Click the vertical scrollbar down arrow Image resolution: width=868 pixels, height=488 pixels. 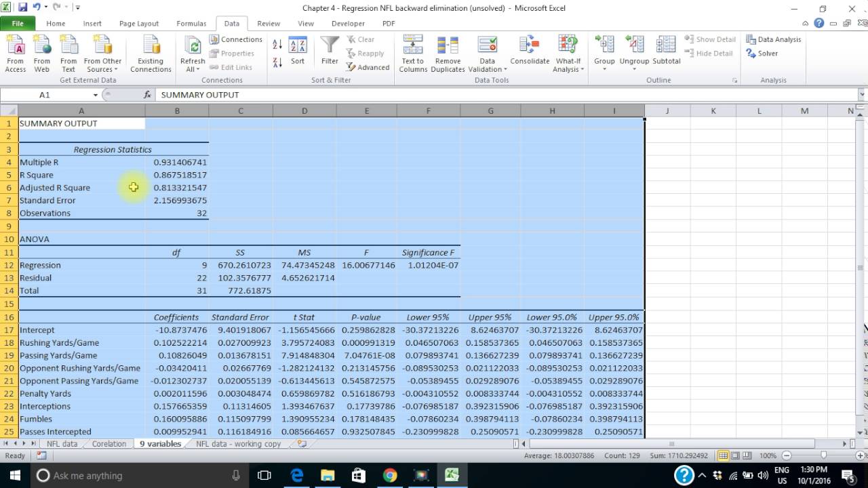(x=861, y=432)
